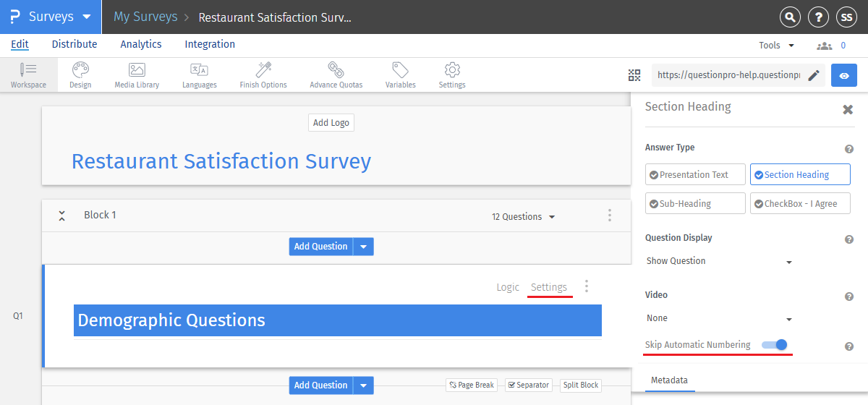Open top Add Question dropdown arrow
The image size is (868, 405).
pyautogui.click(x=364, y=247)
